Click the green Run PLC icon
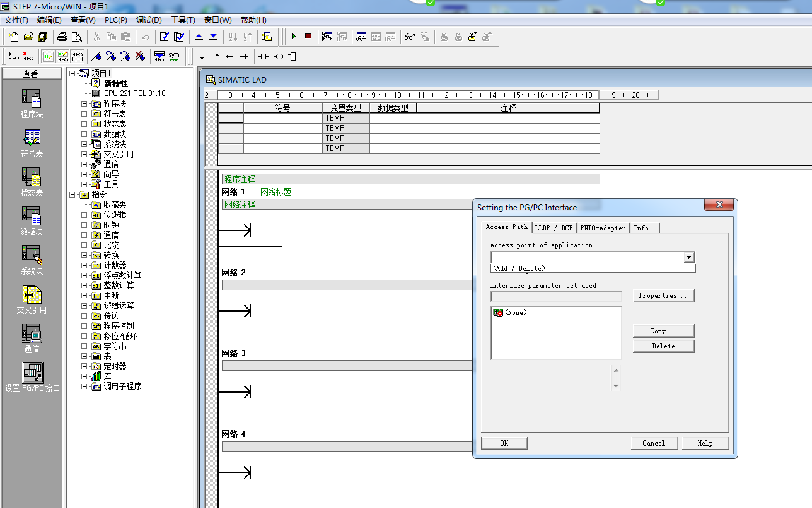The width and height of the screenshot is (812, 508). click(x=293, y=37)
